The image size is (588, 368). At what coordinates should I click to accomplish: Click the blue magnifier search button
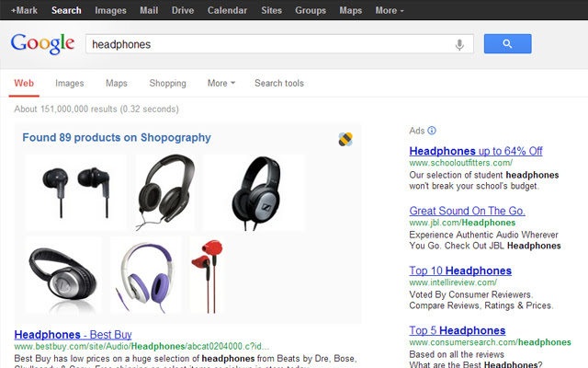pyautogui.click(x=507, y=43)
